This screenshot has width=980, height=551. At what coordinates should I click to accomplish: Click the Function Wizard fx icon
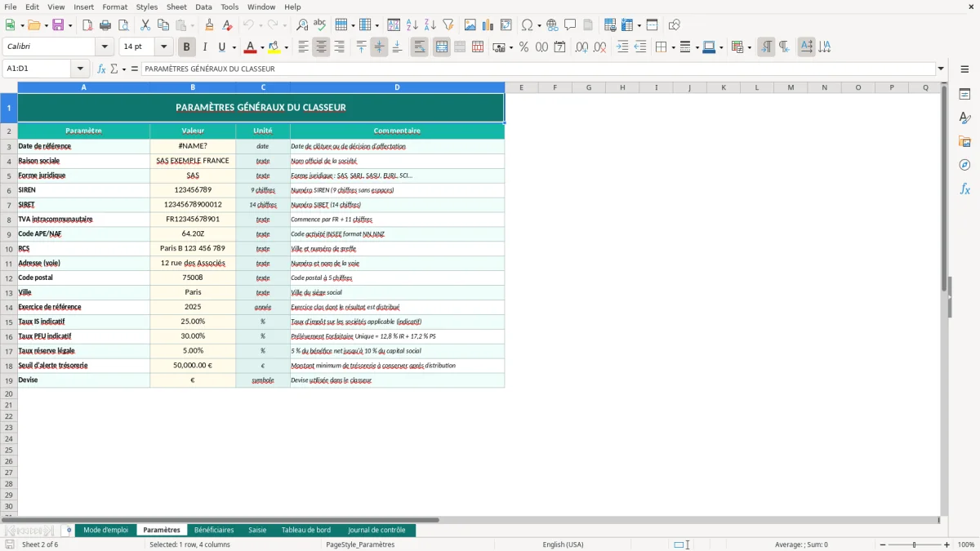click(102, 69)
